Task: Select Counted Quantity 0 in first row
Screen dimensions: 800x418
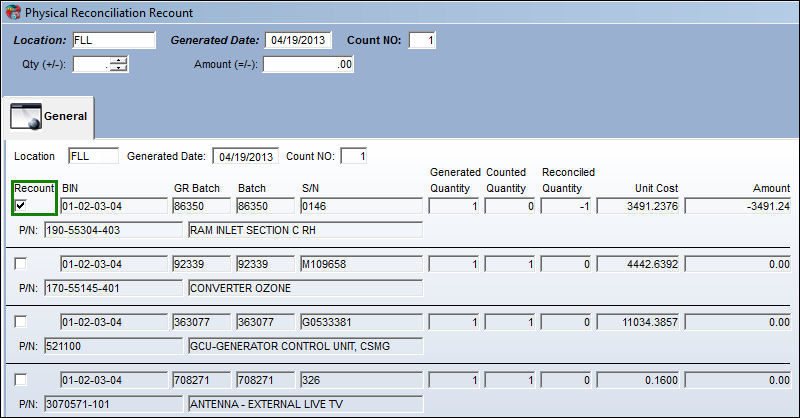Action: click(509, 206)
